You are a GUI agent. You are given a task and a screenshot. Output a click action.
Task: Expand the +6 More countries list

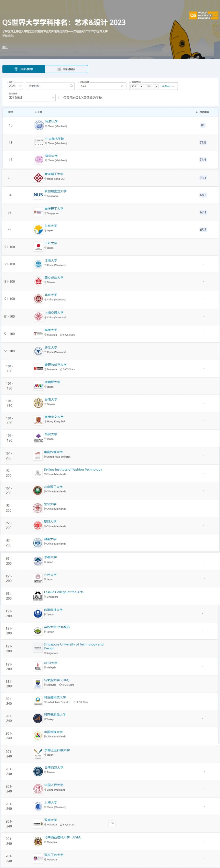168,86
